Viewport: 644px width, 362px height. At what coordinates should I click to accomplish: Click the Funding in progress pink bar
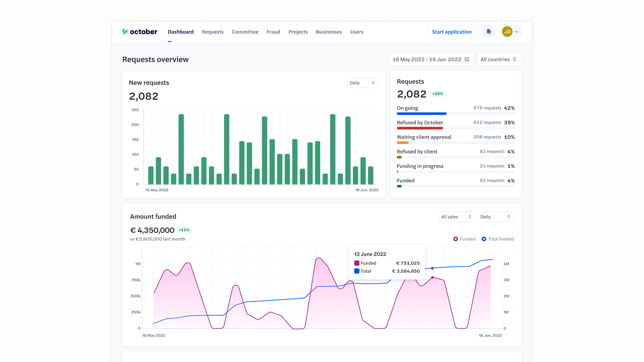point(397,172)
